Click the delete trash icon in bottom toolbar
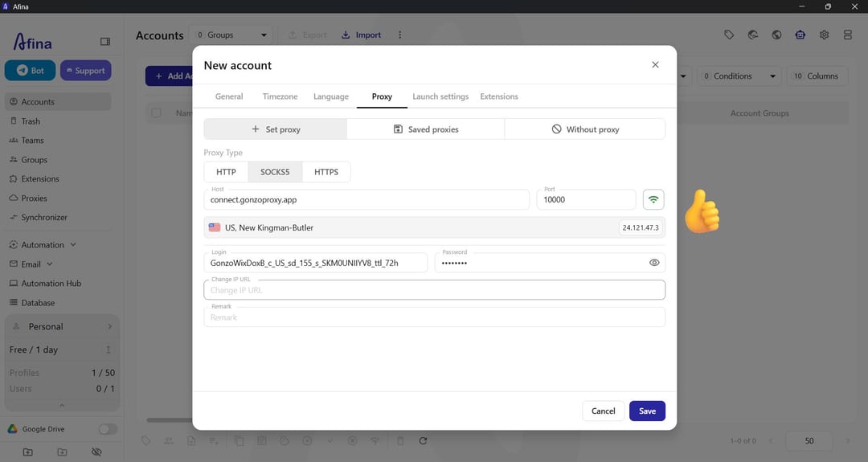Image resolution: width=868 pixels, height=462 pixels. [400, 441]
